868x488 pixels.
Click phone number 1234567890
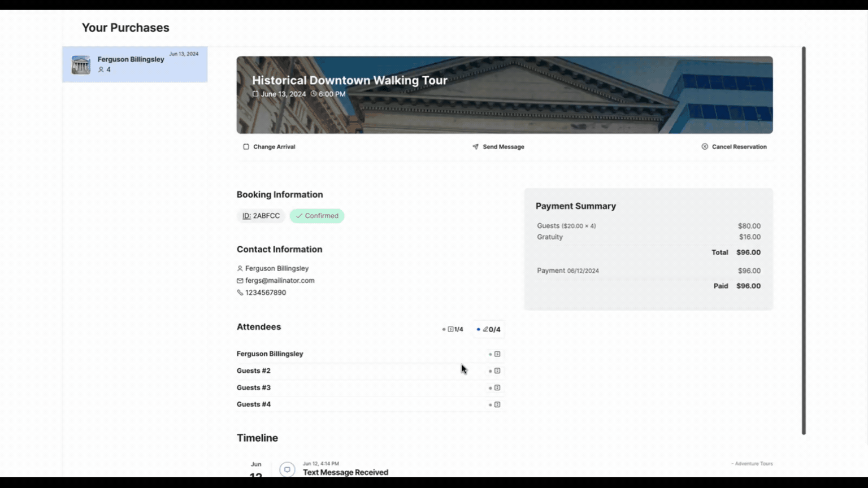click(266, 293)
